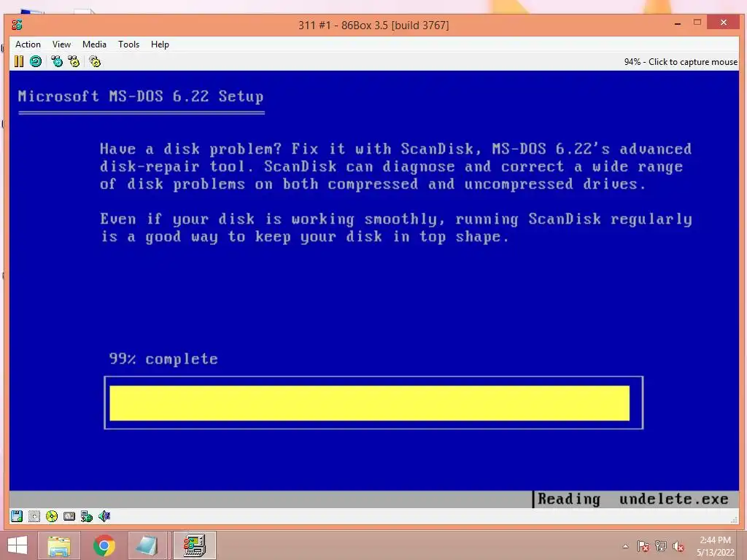
Task: Click the 'Have a disk problem?' paragraph
Action: tap(396, 166)
